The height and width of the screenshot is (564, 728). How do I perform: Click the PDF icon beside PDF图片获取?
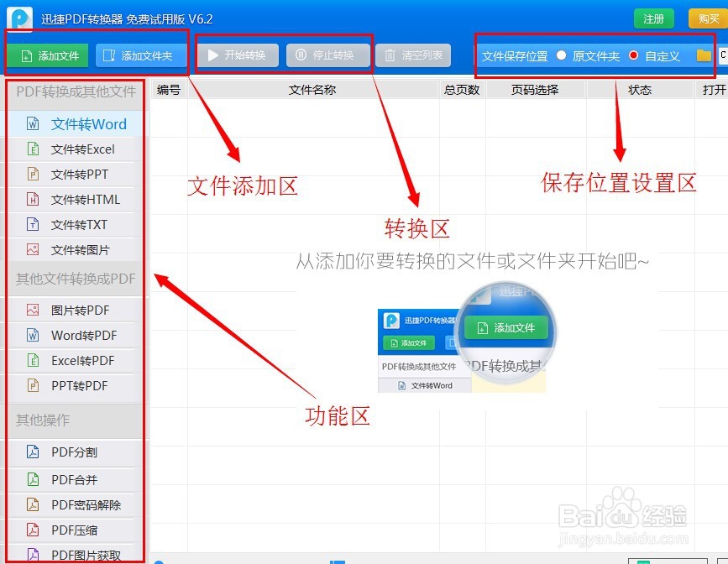click(33, 555)
